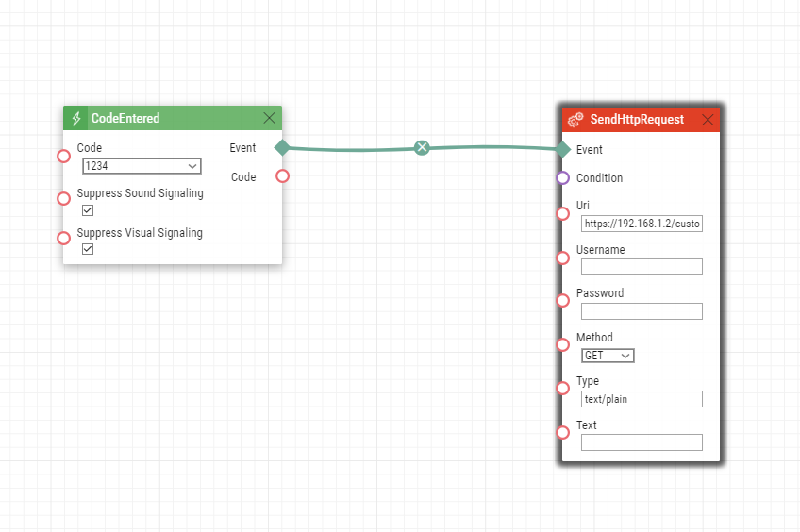Remove the connection using the X on the wire
The image size is (800, 532).
coord(422,147)
